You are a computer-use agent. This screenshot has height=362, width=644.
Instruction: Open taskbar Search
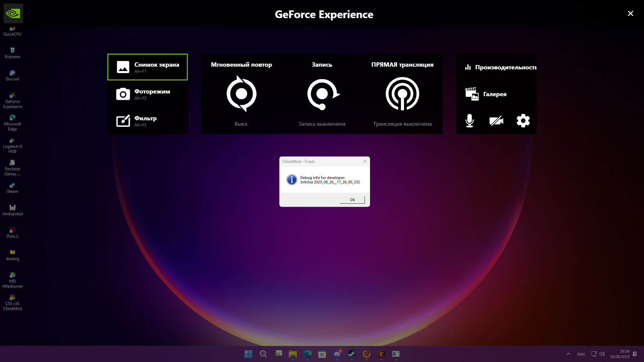pos(263,354)
